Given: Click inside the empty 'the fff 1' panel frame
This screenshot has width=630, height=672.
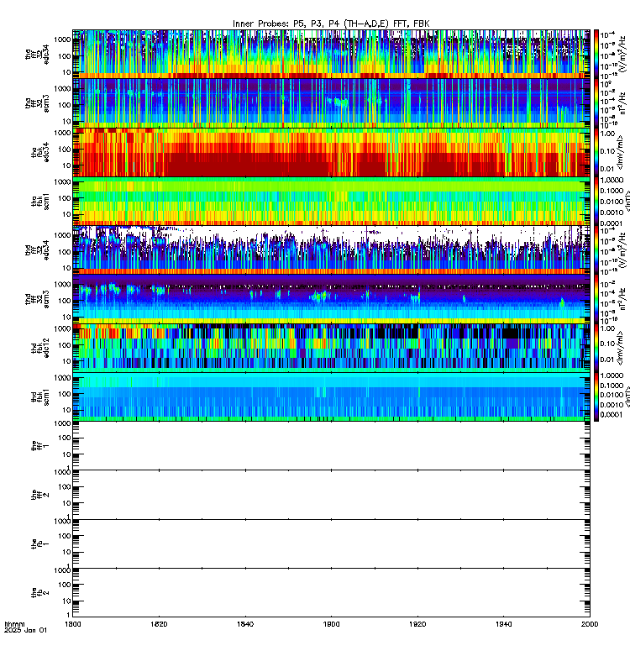Looking at the screenshot, I should tap(331, 446).
